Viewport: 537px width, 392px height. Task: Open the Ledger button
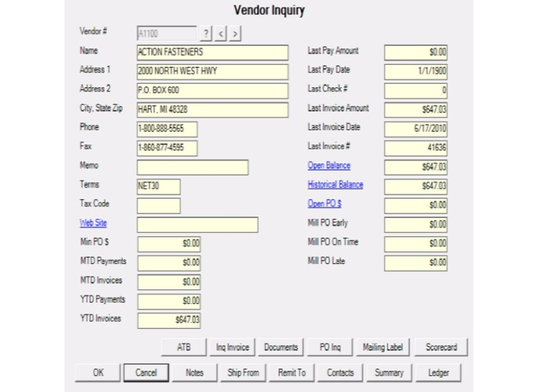(438, 373)
